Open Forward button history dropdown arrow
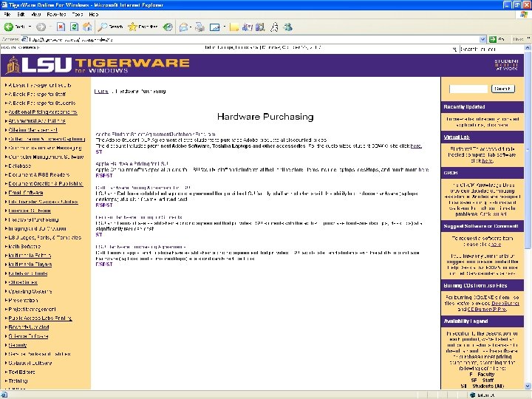 pyautogui.click(x=50, y=27)
